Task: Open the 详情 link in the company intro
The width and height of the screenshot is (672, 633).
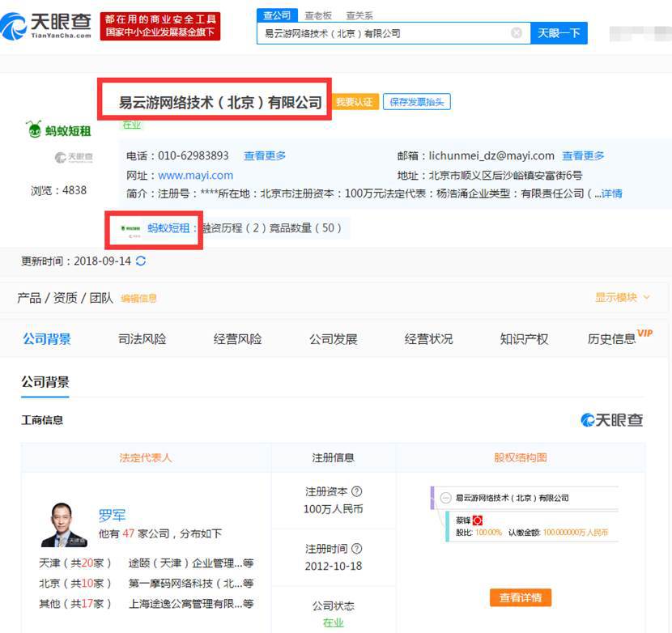Action: tap(611, 193)
